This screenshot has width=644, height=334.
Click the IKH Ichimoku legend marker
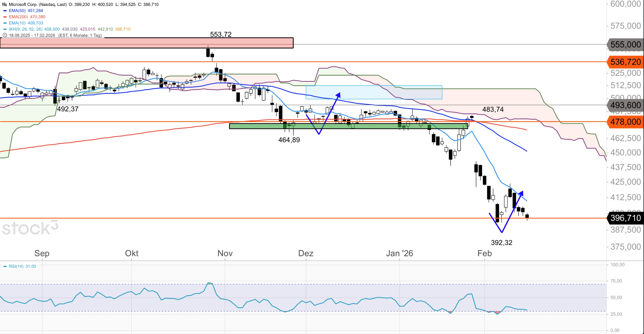pyautogui.click(x=5, y=29)
